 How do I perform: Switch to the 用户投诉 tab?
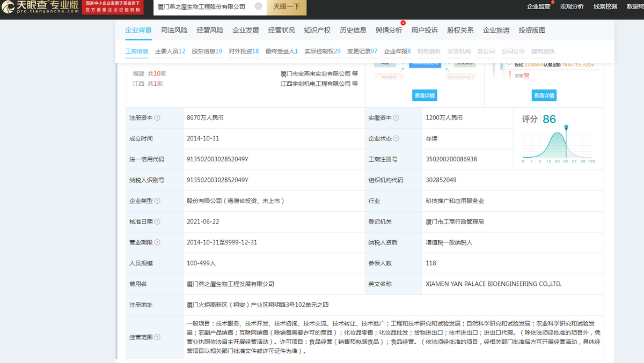[425, 31]
